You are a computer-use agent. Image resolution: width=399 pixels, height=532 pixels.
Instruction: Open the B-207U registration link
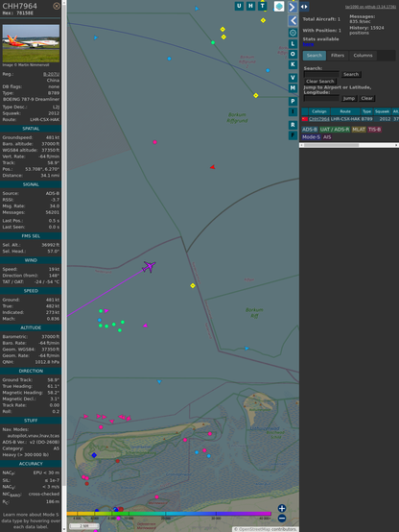click(51, 74)
